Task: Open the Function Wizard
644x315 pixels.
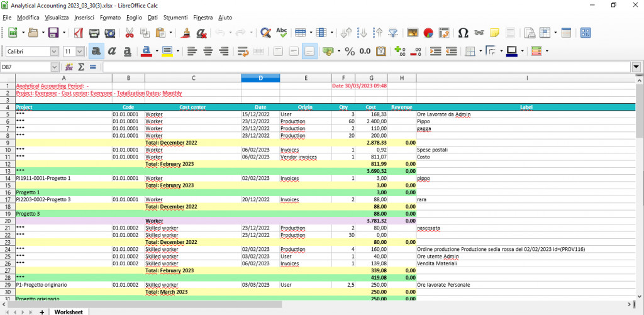Action: (x=69, y=67)
